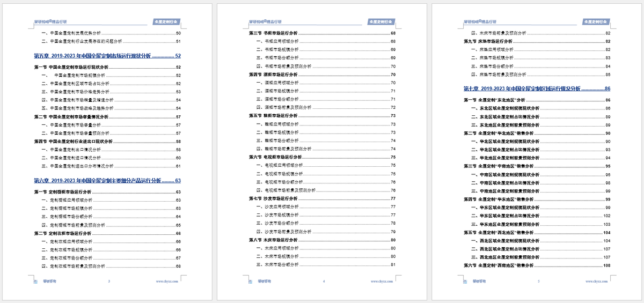Select 一、华东区域全屋定制规模现状分析 entry
644x303 pixels.
(x=540, y=208)
